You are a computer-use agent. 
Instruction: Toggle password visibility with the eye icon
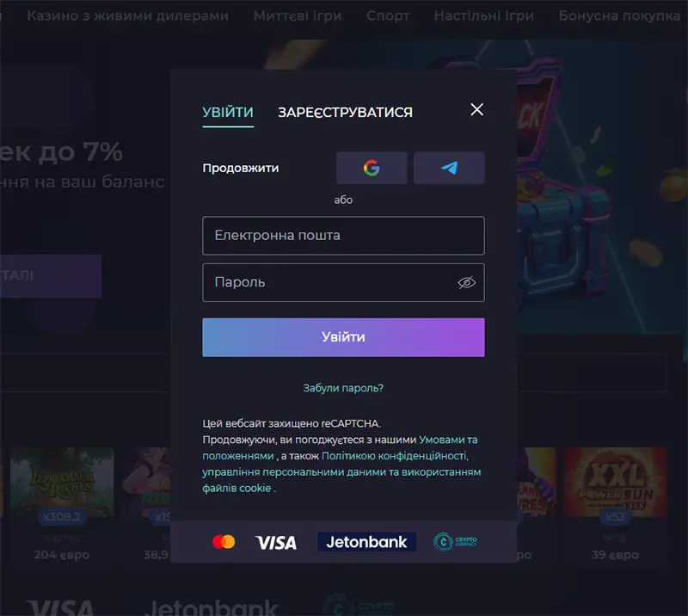point(465,282)
